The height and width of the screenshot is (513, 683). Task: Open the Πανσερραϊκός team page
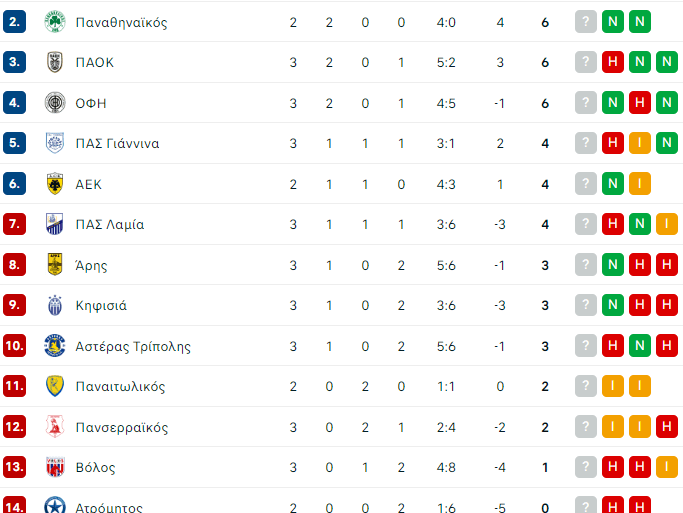[x=122, y=427]
